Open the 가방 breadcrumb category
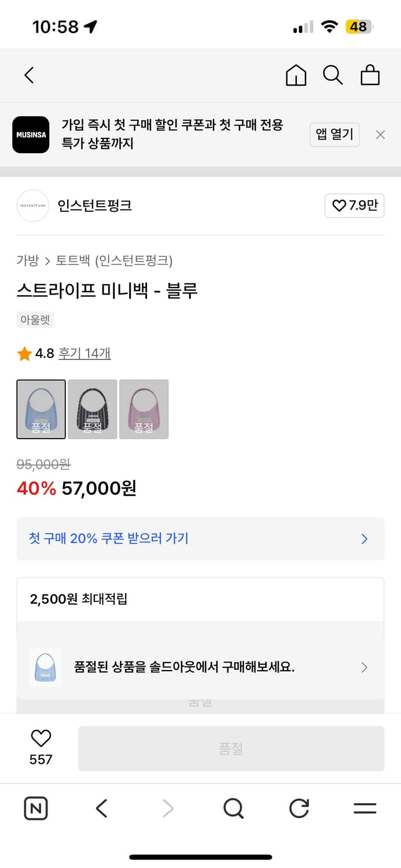 [25, 261]
